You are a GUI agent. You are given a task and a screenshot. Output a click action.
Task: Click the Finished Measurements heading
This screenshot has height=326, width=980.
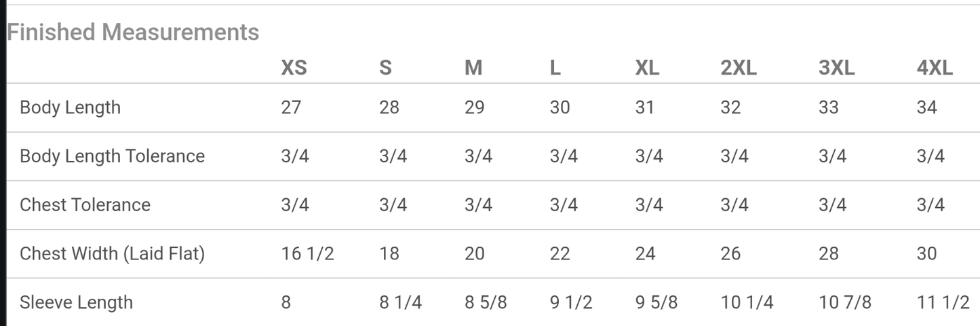tap(133, 32)
